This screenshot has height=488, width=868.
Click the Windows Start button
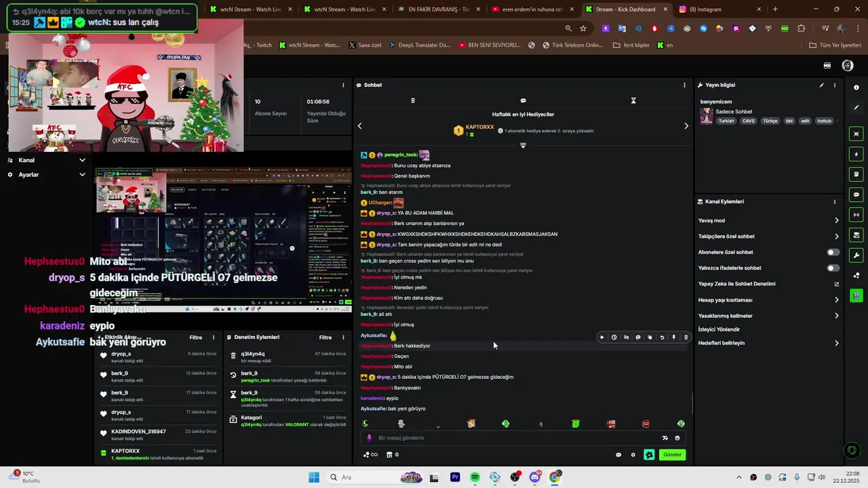coord(314,478)
